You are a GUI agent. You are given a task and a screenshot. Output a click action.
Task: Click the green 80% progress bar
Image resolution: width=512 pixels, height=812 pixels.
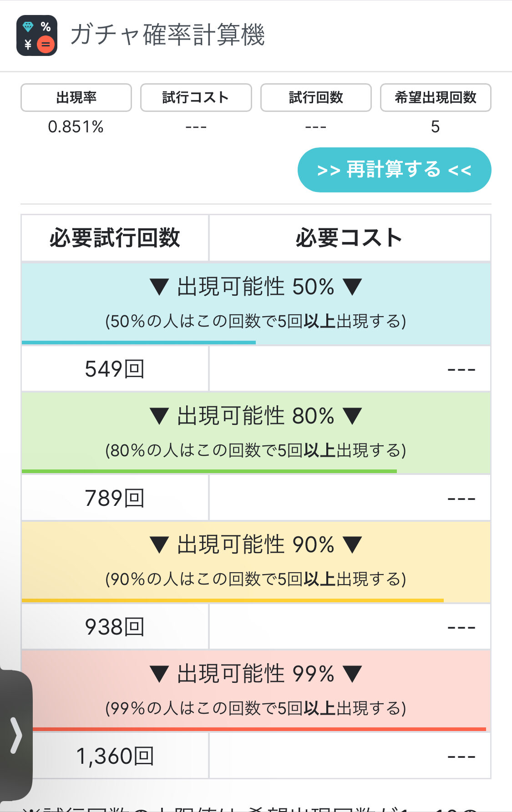209,471
